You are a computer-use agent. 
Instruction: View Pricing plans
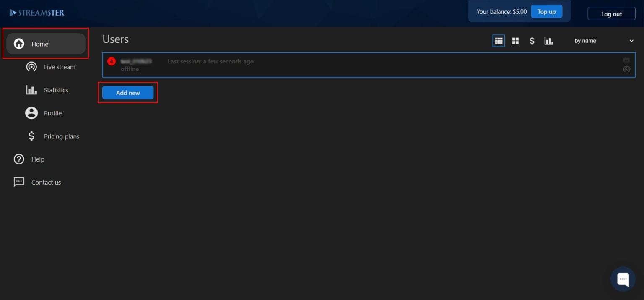pos(61,136)
